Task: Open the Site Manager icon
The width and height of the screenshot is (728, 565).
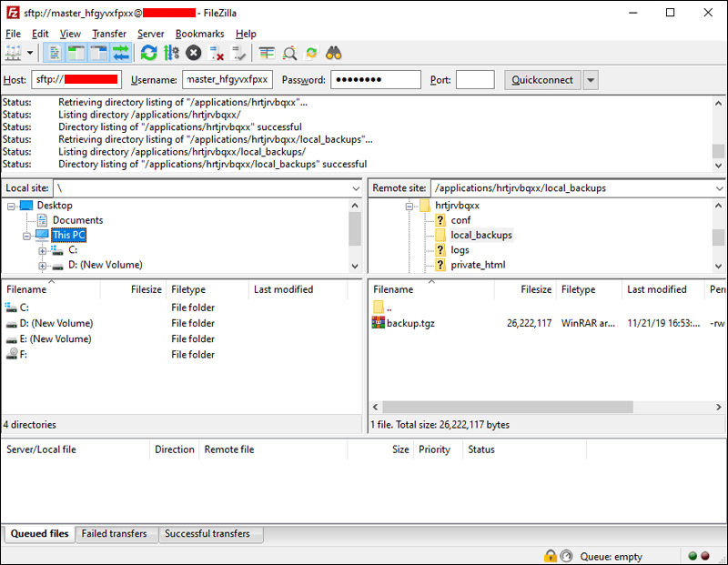Action: click(13, 53)
